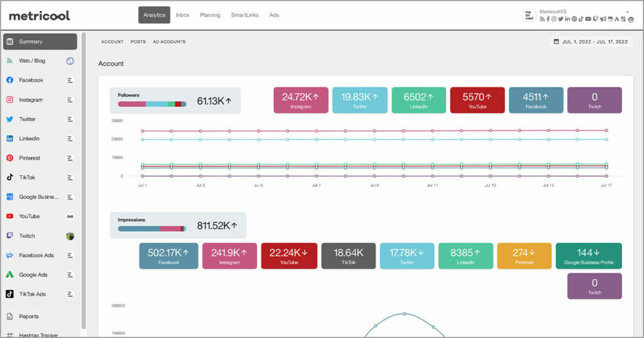Toggle the Facebook 502.17K impressions card

pos(169,256)
